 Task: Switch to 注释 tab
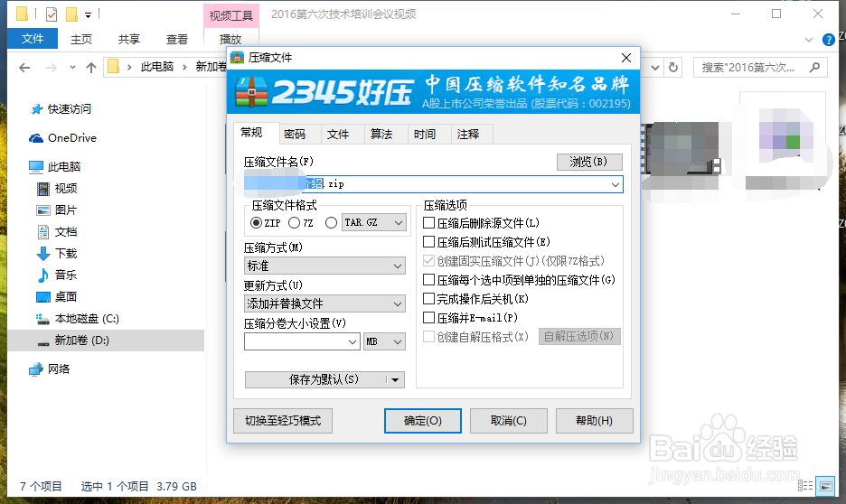[468, 135]
